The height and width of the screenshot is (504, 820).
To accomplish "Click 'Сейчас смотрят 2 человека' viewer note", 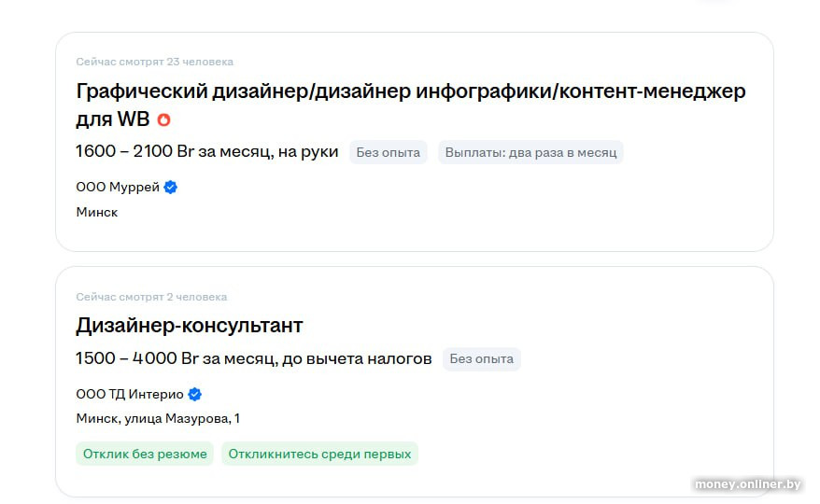I will tap(151, 297).
